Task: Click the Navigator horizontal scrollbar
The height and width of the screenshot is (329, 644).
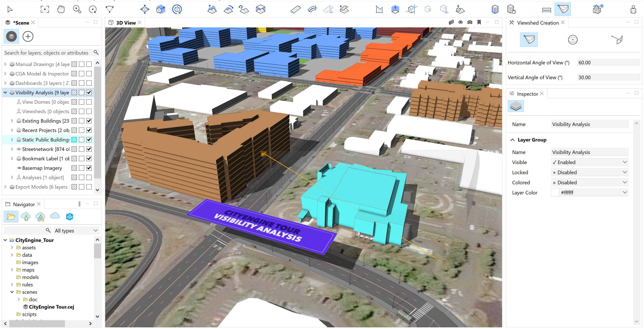Action: point(37,323)
